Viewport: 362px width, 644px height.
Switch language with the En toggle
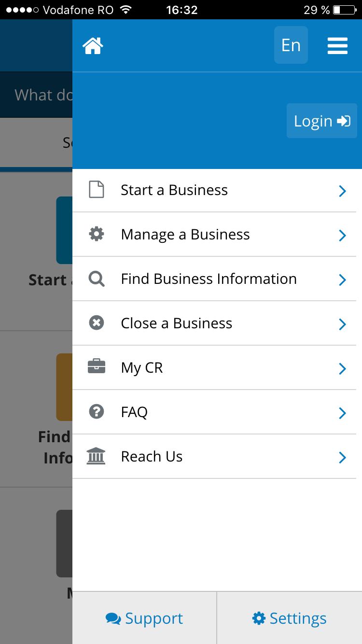pyautogui.click(x=291, y=45)
